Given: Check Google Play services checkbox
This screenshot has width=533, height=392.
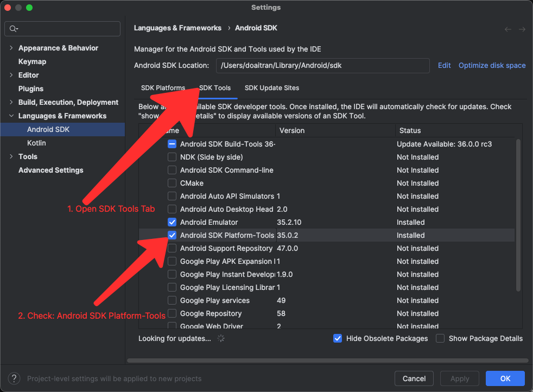Looking at the screenshot, I should (172, 300).
